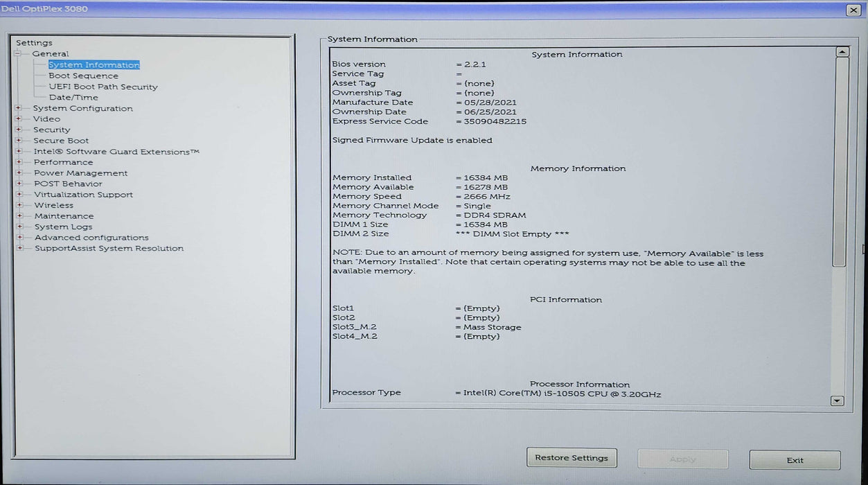Image resolution: width=868 pixels, height=485 pixels.
Task: Select the Power Management category label
Action: [x=80, y=173]
